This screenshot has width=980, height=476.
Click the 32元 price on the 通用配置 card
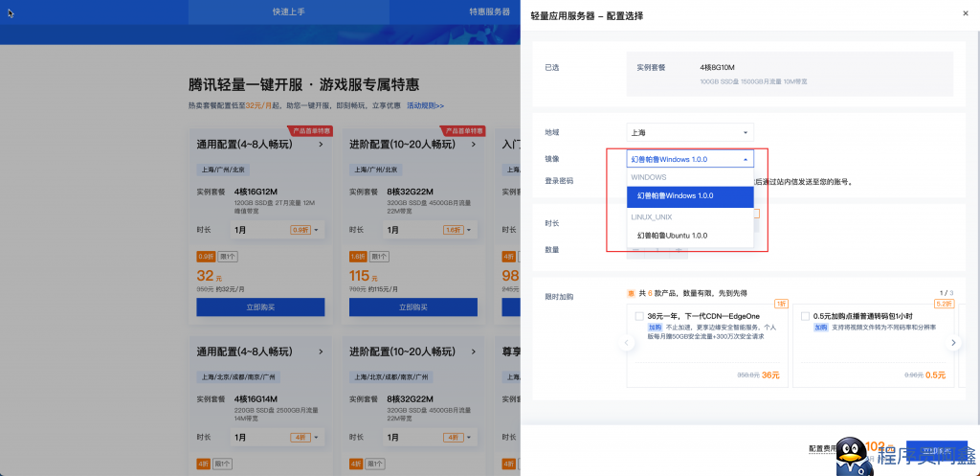pos(210,275)
